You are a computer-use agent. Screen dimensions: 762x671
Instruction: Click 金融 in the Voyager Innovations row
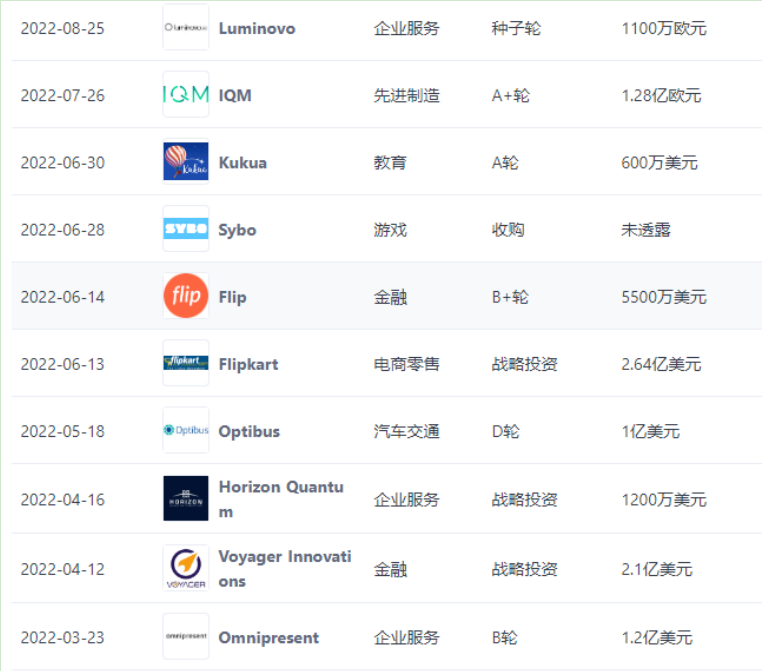(x=390, y=569)
